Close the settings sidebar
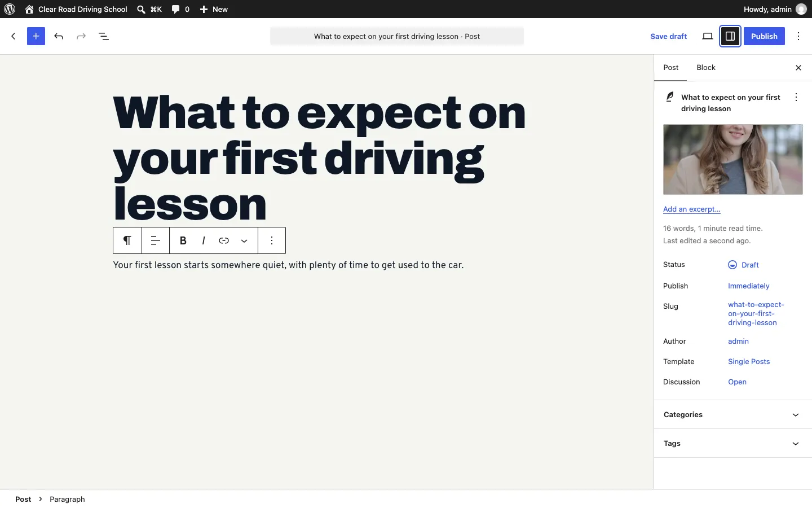 798,68
